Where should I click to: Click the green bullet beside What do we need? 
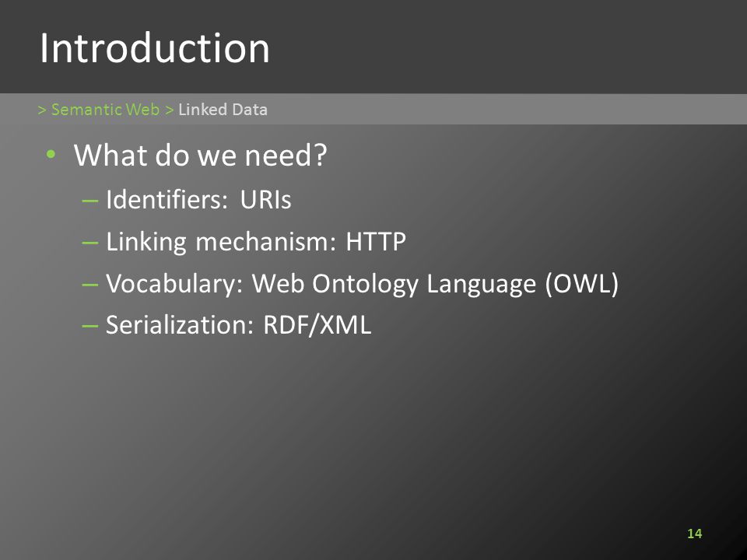[x=51, y=154]
